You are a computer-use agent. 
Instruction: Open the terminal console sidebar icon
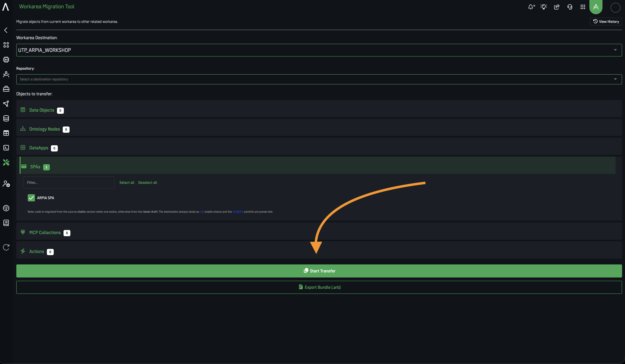(x=6, y=148)
